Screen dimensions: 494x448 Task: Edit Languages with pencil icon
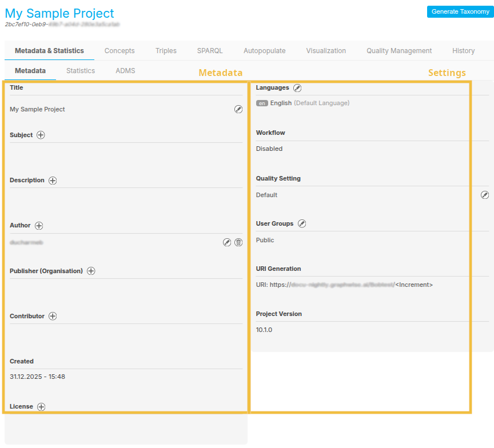[297, 88]
